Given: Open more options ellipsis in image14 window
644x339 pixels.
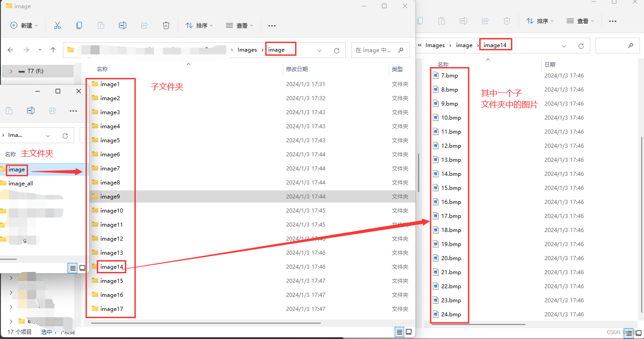Looking at the screenshot, I should click(x=613, y=21).
